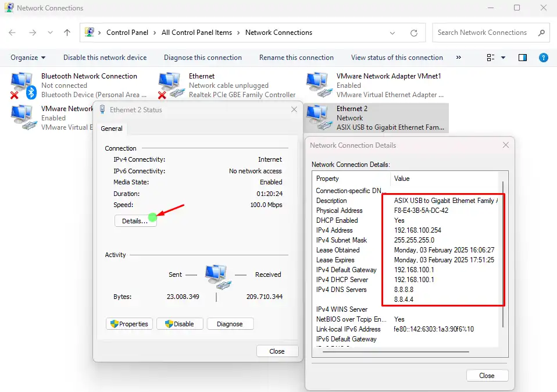Click Disable this network device
557x392 pixels.
[x=105, y=58]
